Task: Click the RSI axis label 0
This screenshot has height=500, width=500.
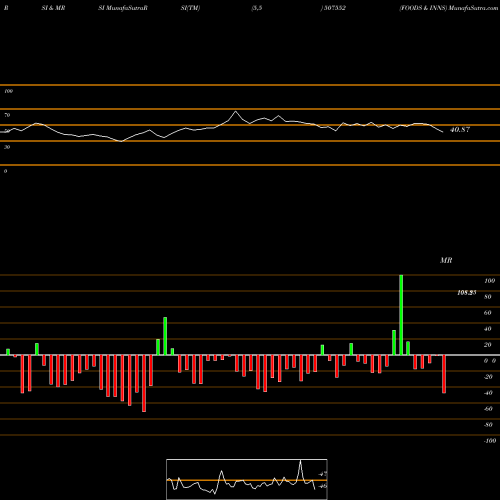Action: point(5,171)
